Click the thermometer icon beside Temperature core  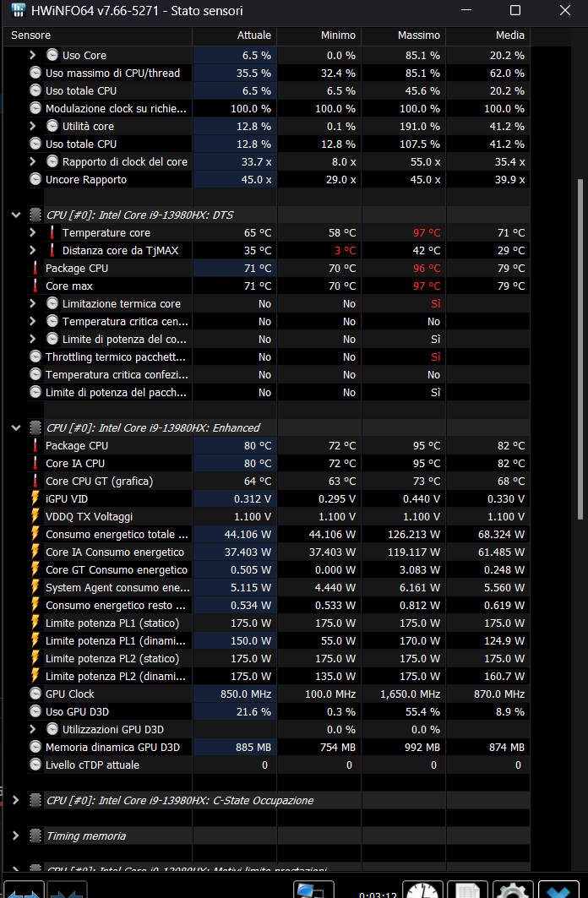tap(52, 233)
